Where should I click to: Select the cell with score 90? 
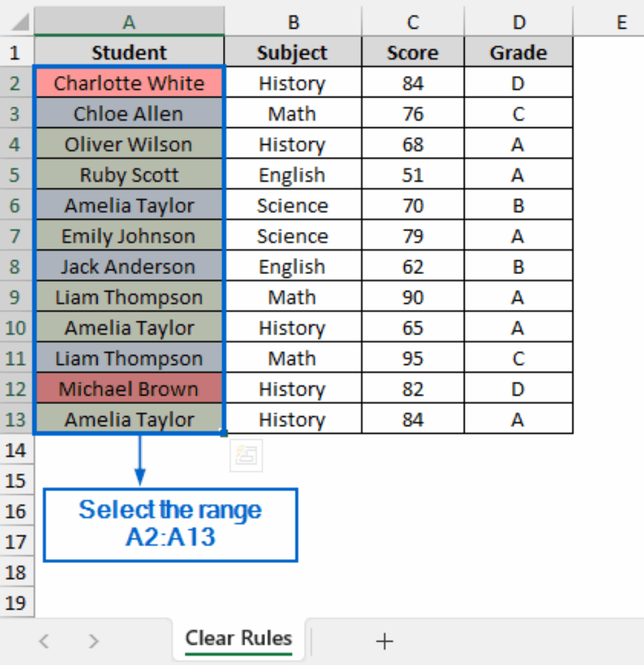tap(412, 297)
